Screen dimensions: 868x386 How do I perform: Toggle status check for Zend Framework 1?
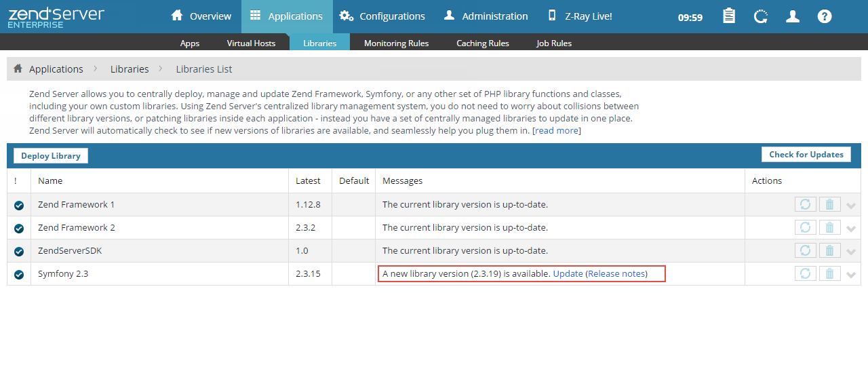19,205
